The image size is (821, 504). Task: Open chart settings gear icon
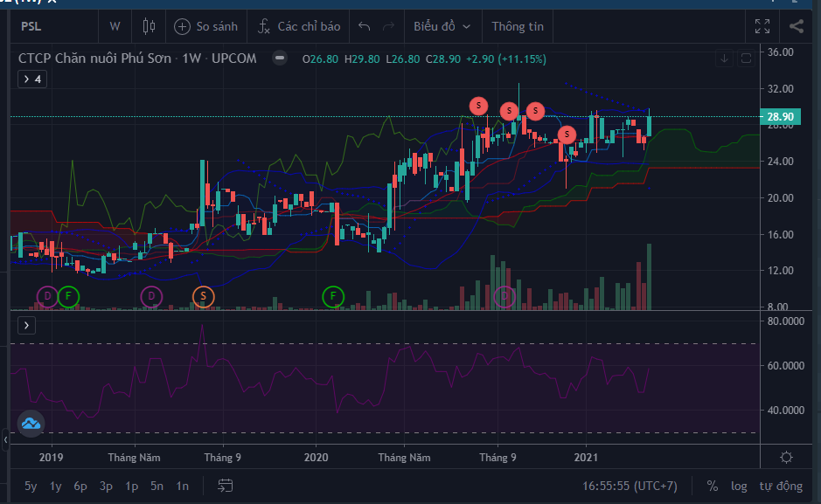click(x=786, y=458)
